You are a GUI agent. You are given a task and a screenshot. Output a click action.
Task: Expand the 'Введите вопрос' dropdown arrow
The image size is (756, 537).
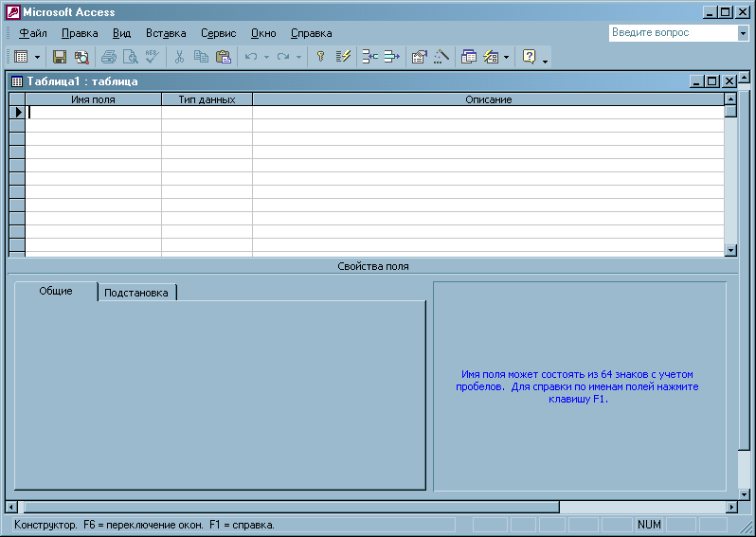(x=743, y=33)
